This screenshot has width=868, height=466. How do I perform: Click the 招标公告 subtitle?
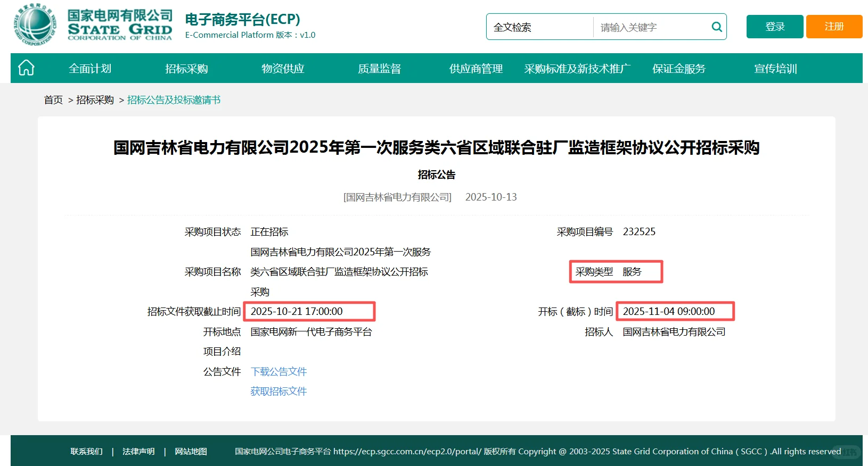tap(437, 175)
